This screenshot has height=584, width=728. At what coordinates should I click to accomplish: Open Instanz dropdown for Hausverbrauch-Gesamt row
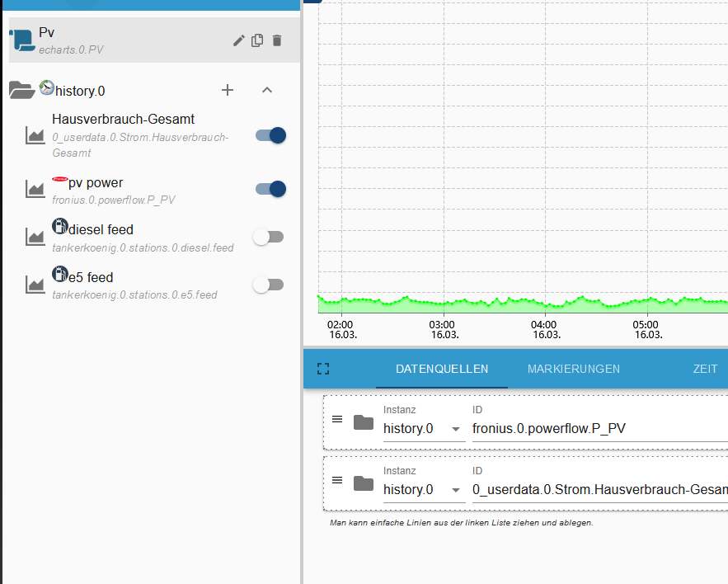[x=424, y=489]
